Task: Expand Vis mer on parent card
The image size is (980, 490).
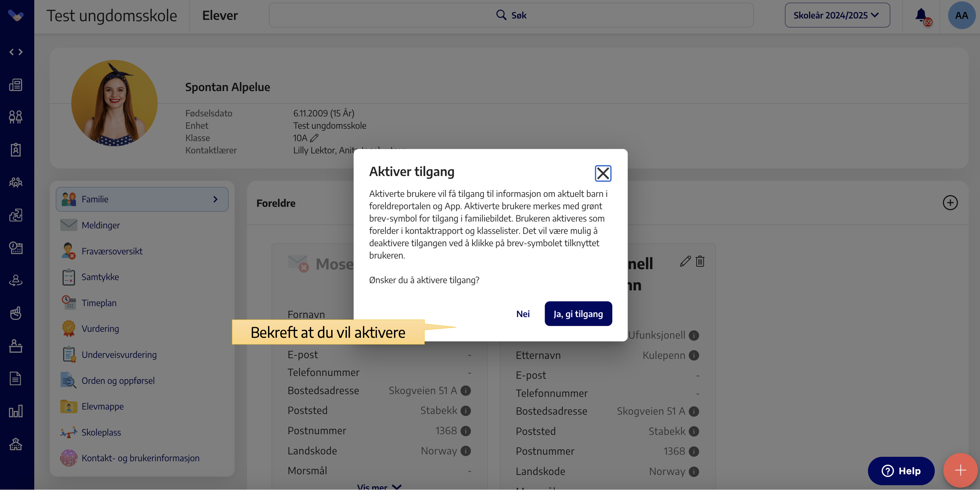Action: point(379,486)
